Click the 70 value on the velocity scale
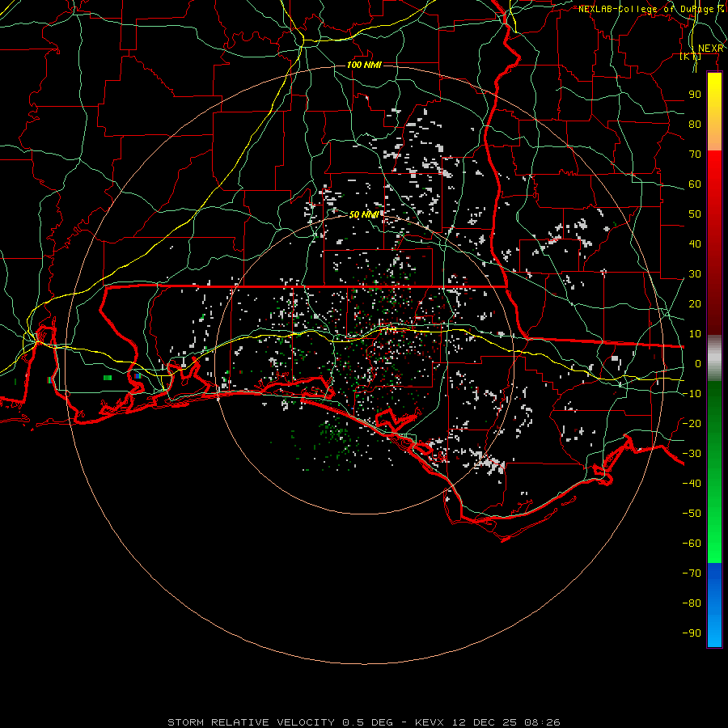This screenshot has width=728, height=728. [695, 154]
